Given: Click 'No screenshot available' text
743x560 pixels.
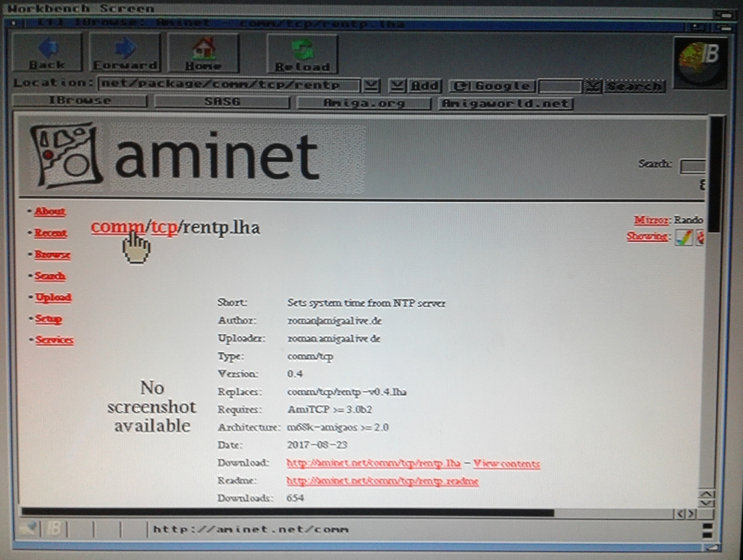Looking at the screenshot, I should [x=152, y=407].
